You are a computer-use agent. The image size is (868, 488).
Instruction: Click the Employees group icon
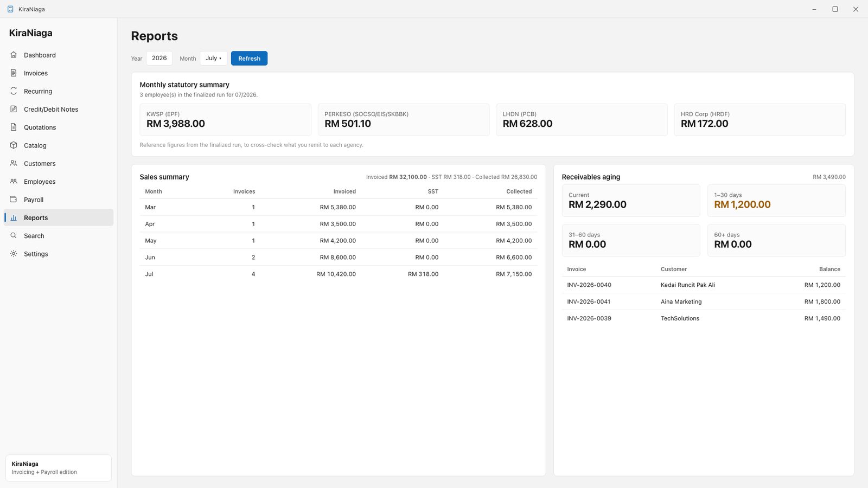pyautogui.click(x=14, y=181)
